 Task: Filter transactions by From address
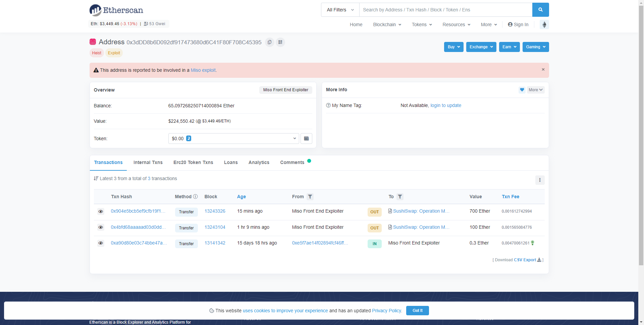tap(310, 197)
